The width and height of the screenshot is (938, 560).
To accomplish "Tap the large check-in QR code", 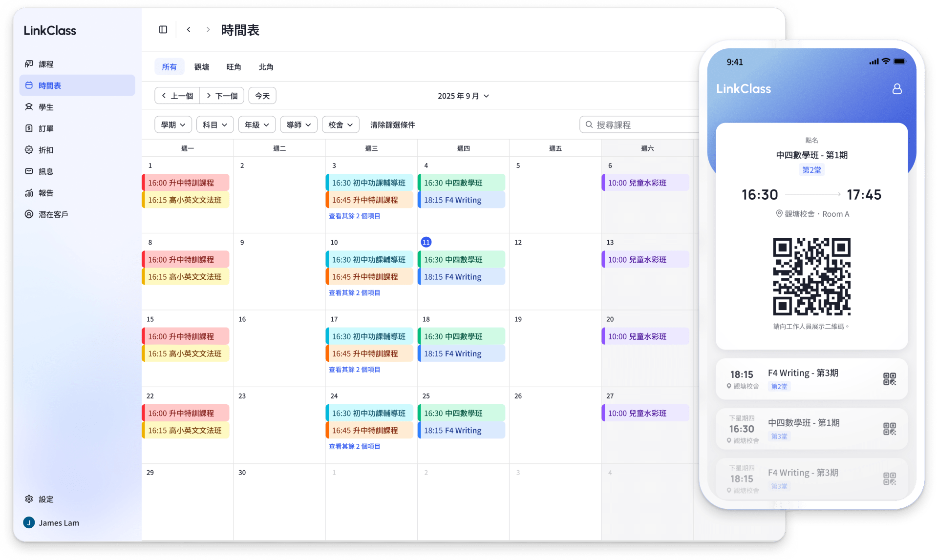I will point(811,277).
